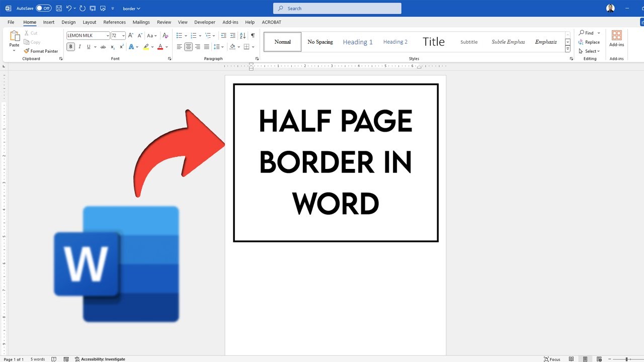
Task: Apply the Title style
Action: (434, 42)
